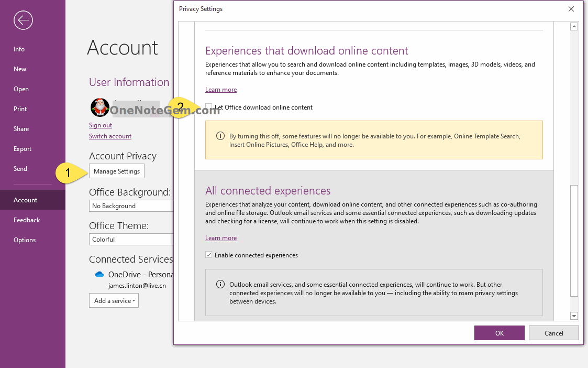Go to the Print section

click(x=20, y=109)
